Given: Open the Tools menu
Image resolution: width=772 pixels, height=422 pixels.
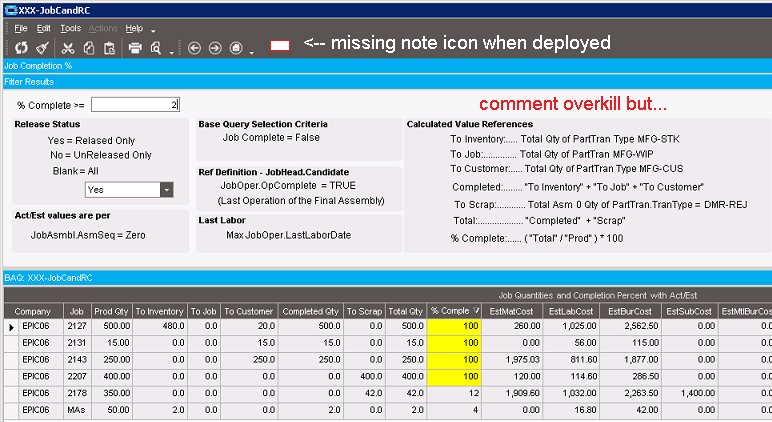Looking at the screenshot, I should (70, 29).
